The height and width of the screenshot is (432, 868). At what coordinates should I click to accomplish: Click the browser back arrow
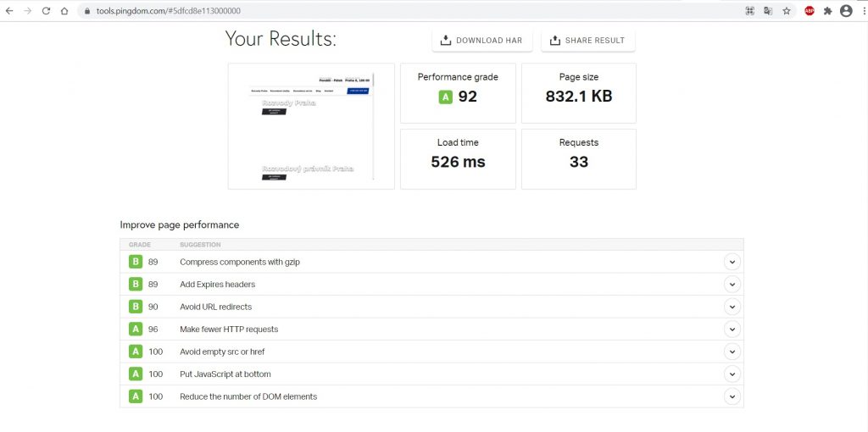[9, 11]
